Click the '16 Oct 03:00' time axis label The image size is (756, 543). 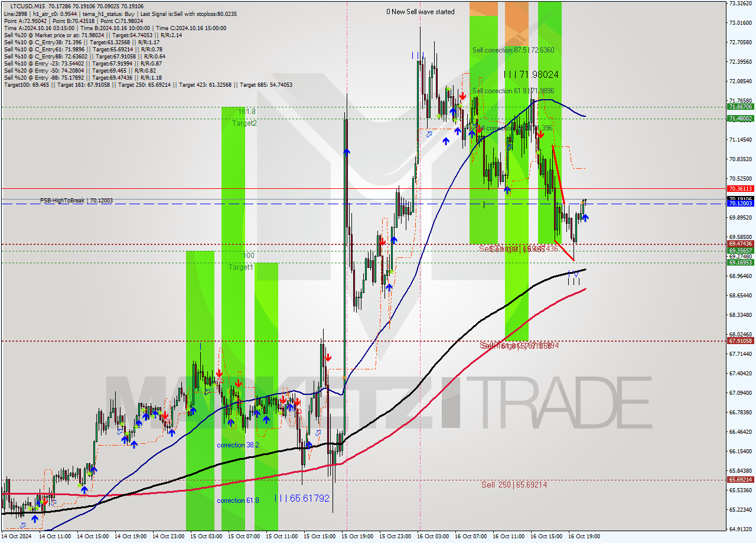(x=433, y=537)
